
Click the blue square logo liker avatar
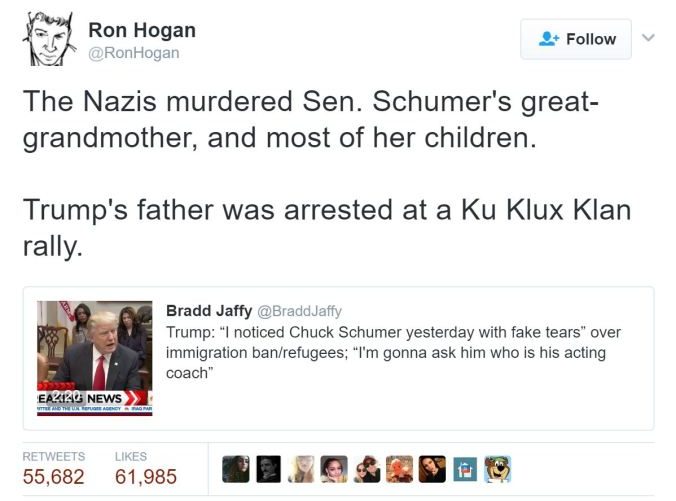(x=465, y=469)
